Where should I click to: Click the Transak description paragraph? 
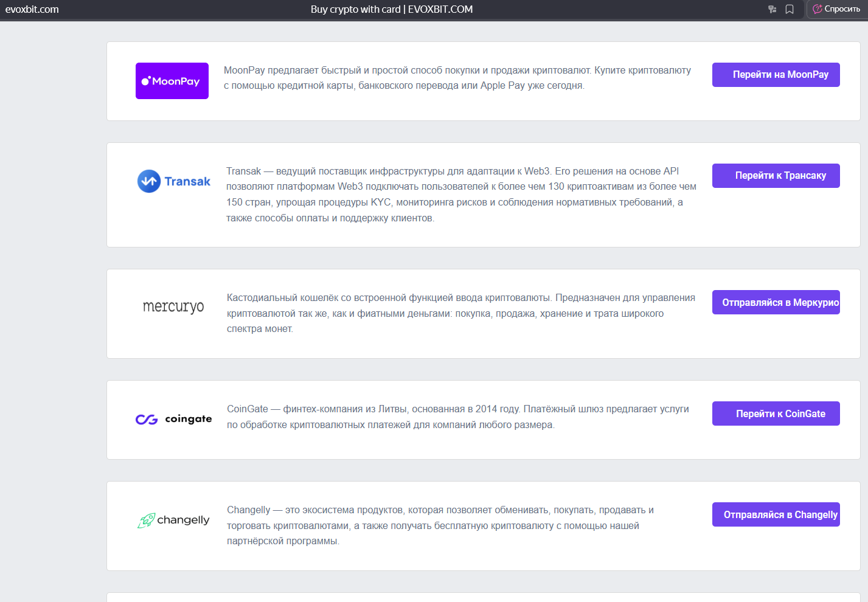click(x=461, y=195)
